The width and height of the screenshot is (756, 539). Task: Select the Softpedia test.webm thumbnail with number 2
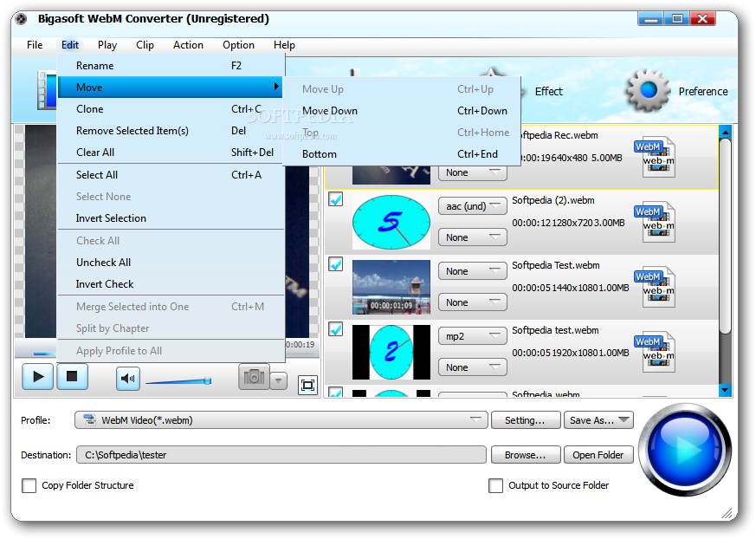[391, 352]
